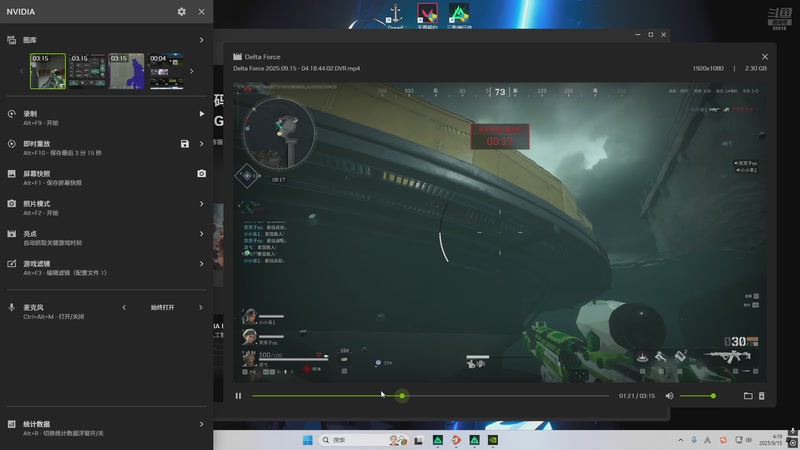Expand 即时重放 instant replay settings chevron

pos(202,144)
